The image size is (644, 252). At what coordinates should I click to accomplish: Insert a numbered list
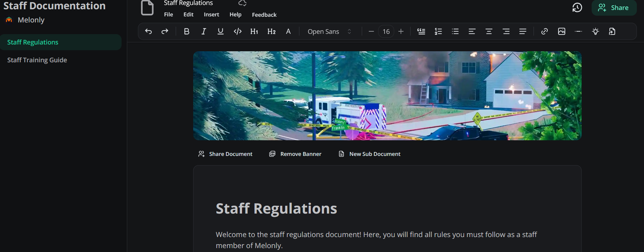click(x=438, y=32)
